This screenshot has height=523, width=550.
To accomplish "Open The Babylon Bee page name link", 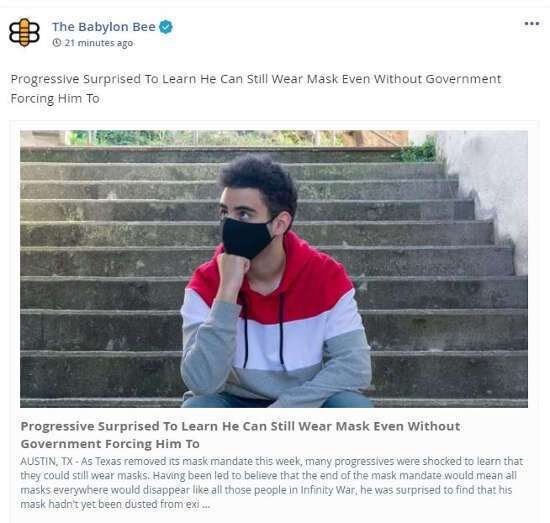I will [104, 27].
